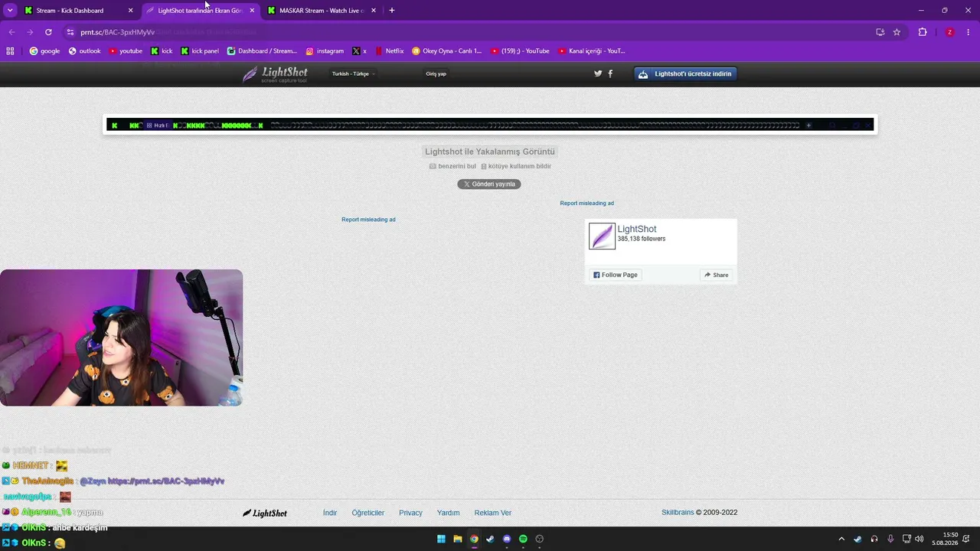Open the footer İndir link
This screenshot has width=980, height=551.
pos(330,513)
